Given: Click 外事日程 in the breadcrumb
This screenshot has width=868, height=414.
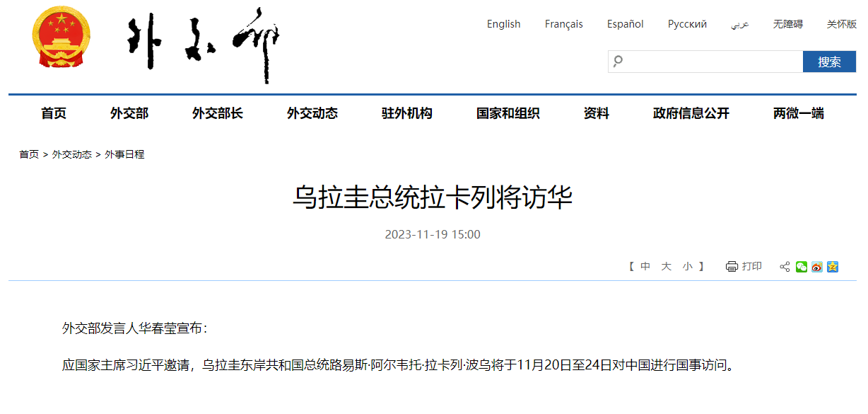Looking at the screenshot, I should (124, 154).
